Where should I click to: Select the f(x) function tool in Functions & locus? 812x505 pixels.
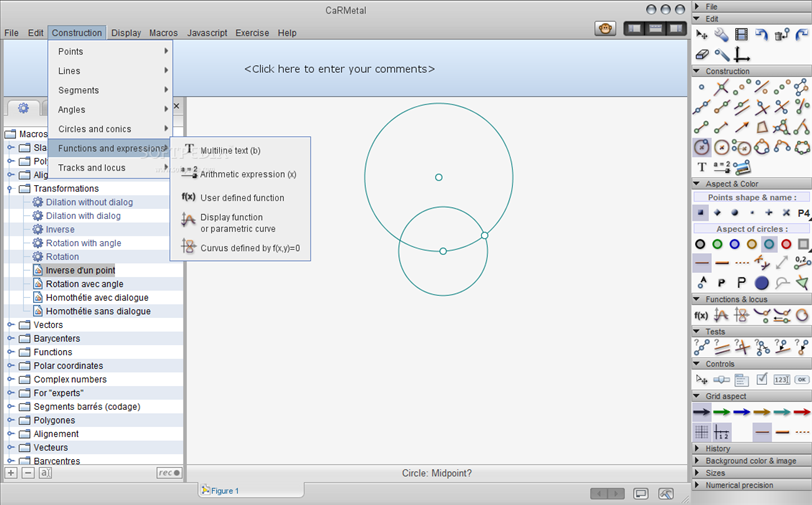tap(701, 315)
